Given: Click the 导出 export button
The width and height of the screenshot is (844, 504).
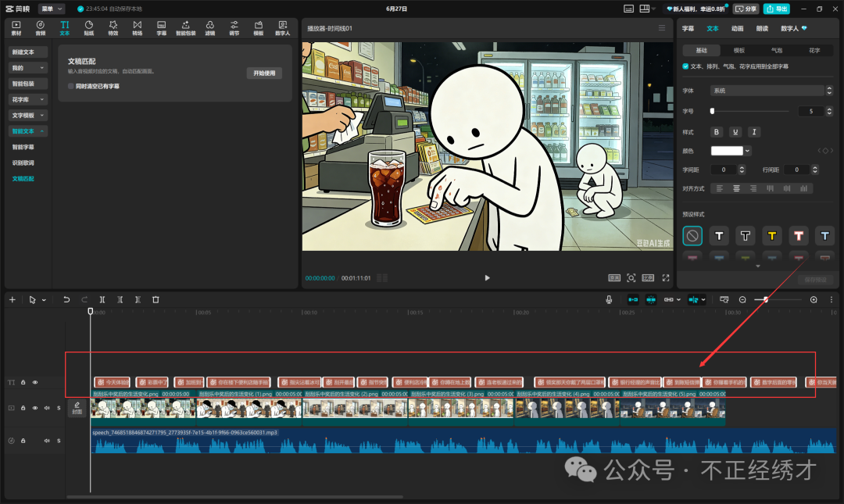Looking at the screenshot, I should [x=777, y=9].
